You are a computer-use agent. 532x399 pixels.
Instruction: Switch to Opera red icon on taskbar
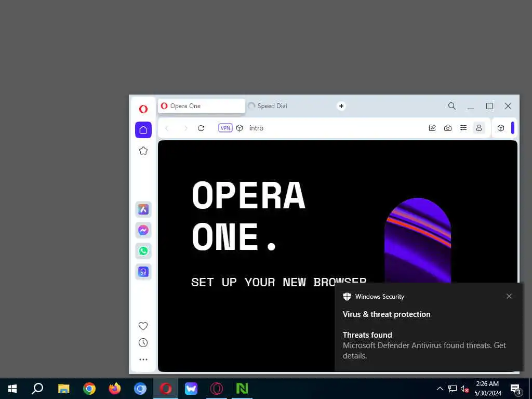tap(166, 389)
